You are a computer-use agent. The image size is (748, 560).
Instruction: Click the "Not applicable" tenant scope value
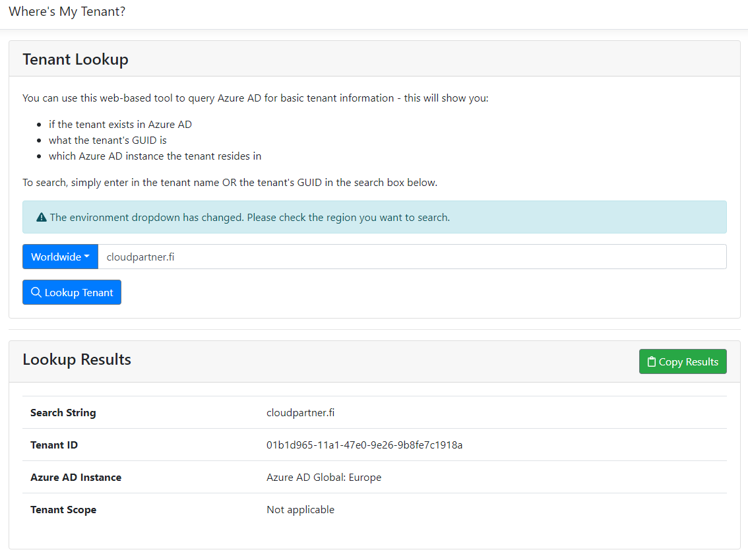300,509
